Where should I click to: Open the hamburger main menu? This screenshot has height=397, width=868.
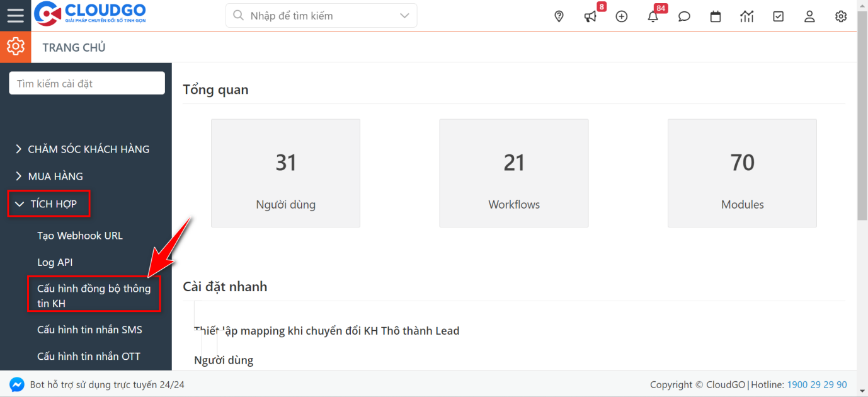point(15,15)
